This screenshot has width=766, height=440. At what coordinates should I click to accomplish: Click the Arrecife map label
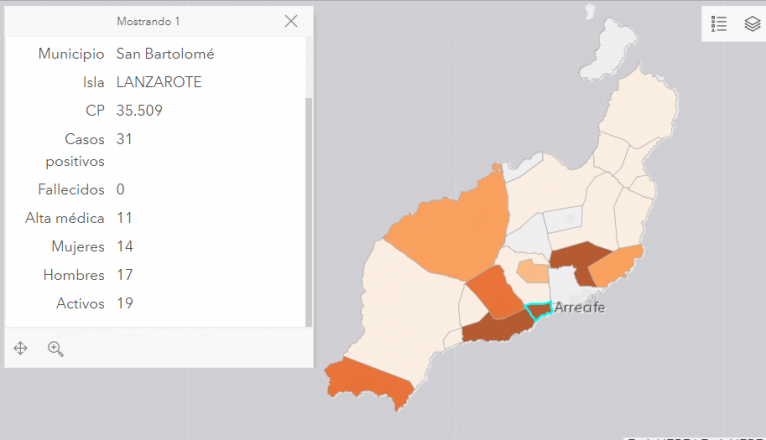pyautogui.click(x=579, y=307)
